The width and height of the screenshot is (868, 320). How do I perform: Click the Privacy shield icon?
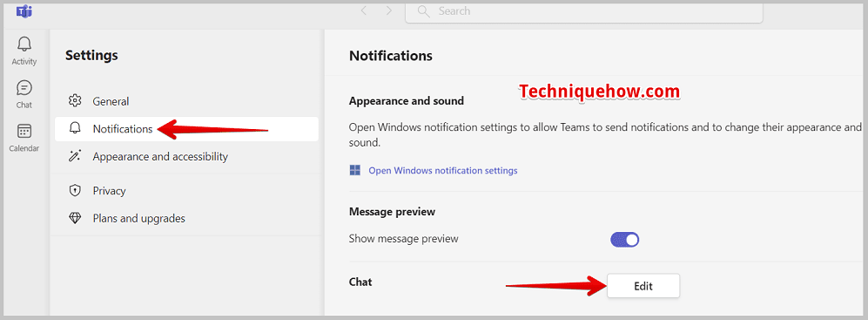click(x=75, y=190)
